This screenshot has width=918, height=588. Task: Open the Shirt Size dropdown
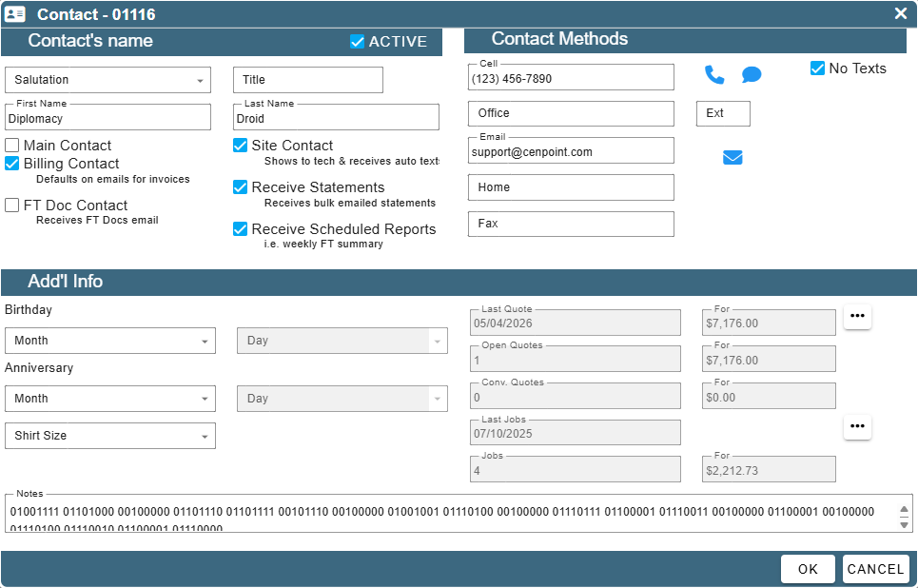[110, 436]
